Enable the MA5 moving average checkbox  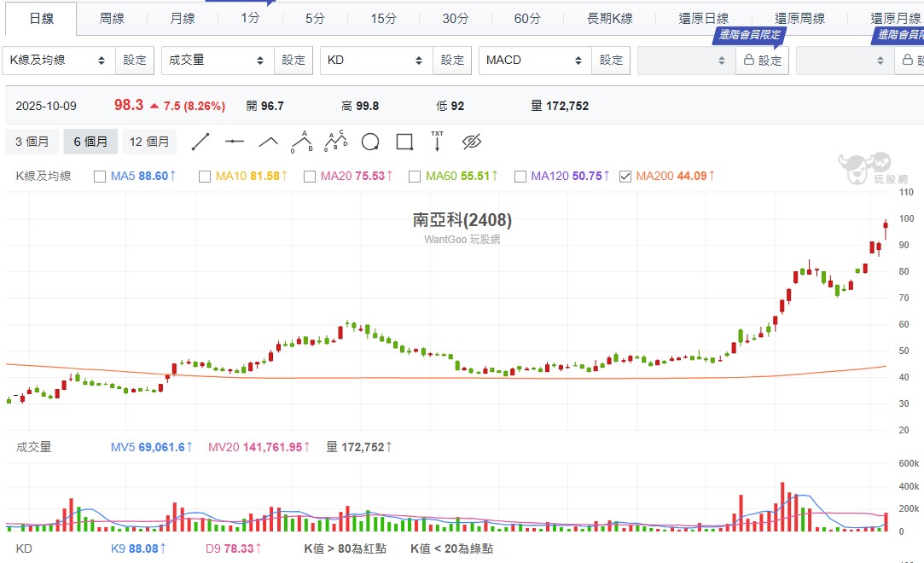pyautogui.click(x=100, y=177)
